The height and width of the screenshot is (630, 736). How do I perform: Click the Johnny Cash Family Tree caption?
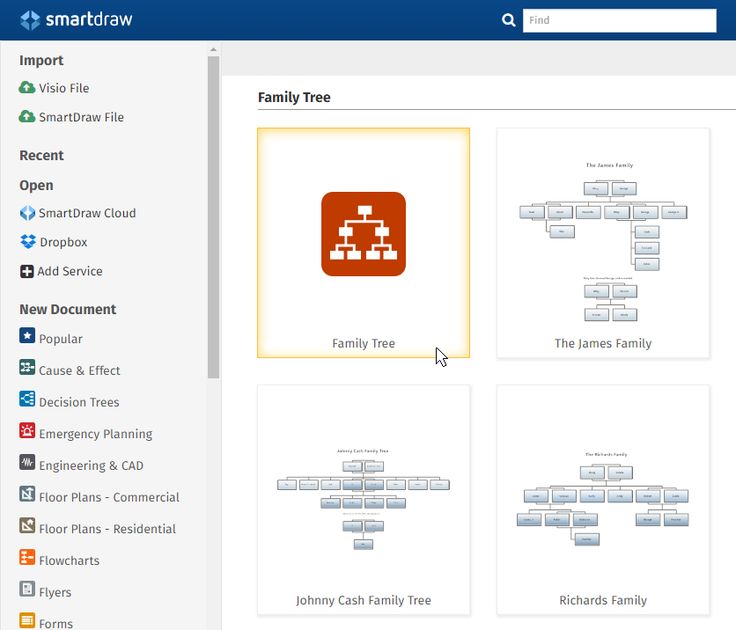[x=363, y=600]
